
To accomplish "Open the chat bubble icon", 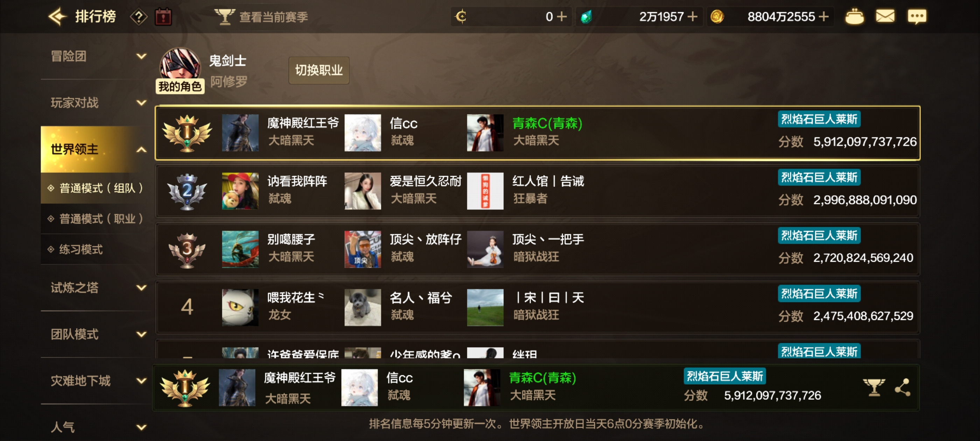I will (917, 17).
